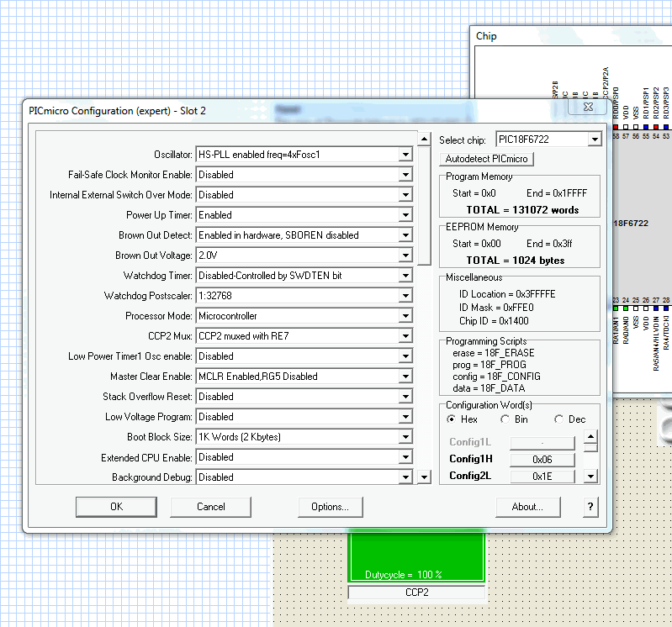Click green pin 23 on Chip window
This screenshot has width=672, height=627.
(x=616, y=308)
